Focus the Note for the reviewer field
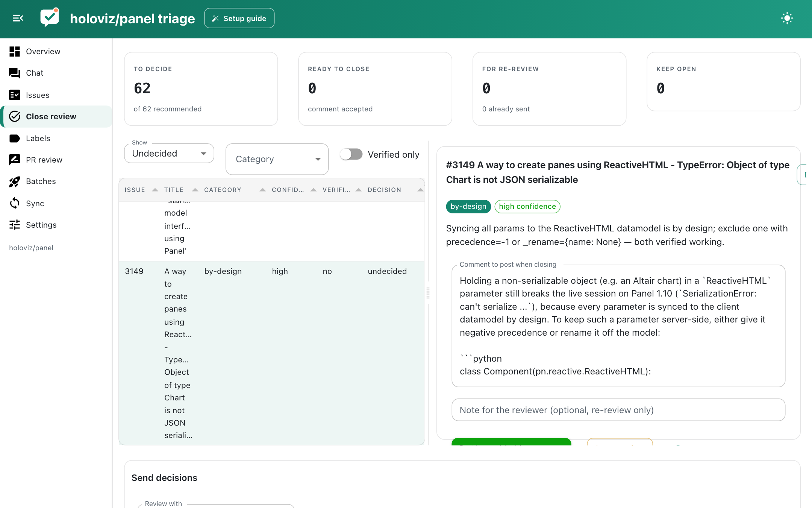The width and height of the screenshot is (812, 508). click(618, 410)
